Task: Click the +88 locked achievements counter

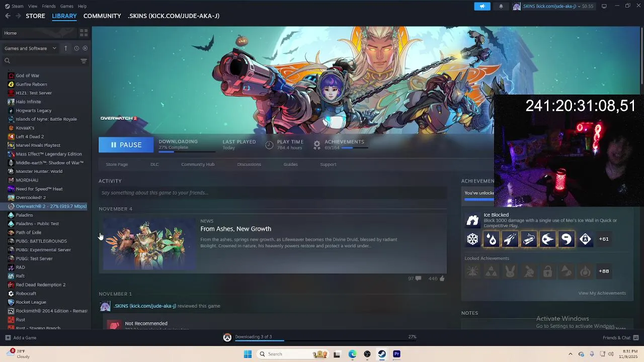Action: [604, 271]
